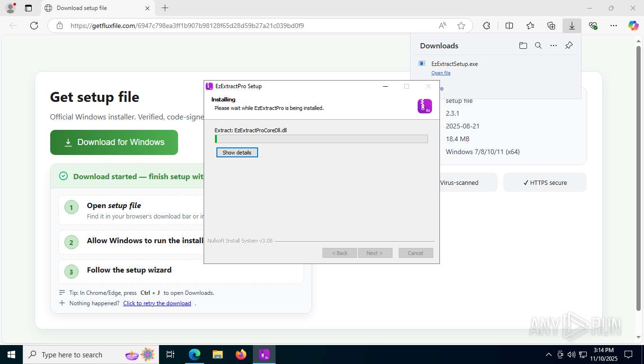Open the Windows Start menu
This screenshot has height=364, width=644.
(11, 355)
